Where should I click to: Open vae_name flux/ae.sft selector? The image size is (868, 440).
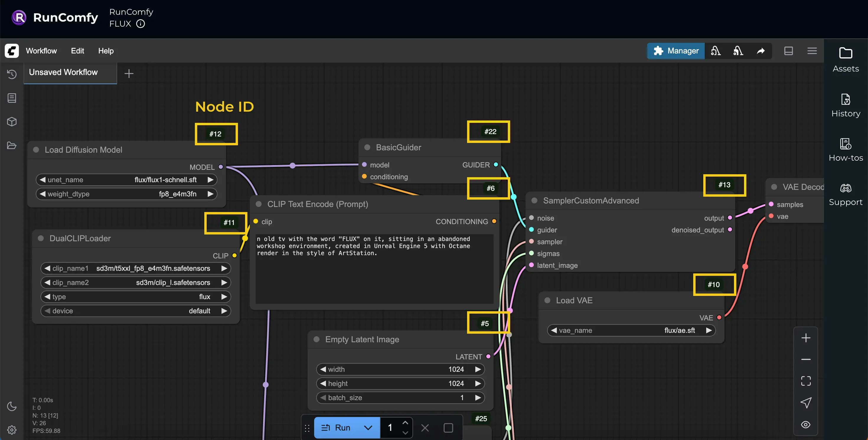[x=631, y=330]
